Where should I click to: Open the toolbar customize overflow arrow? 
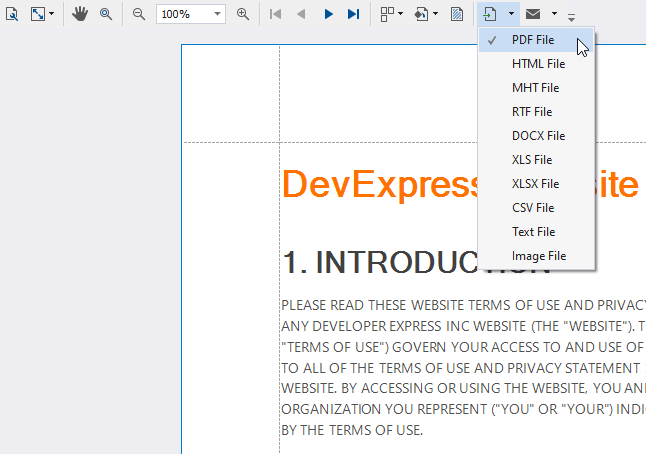(x=571, y=16)
